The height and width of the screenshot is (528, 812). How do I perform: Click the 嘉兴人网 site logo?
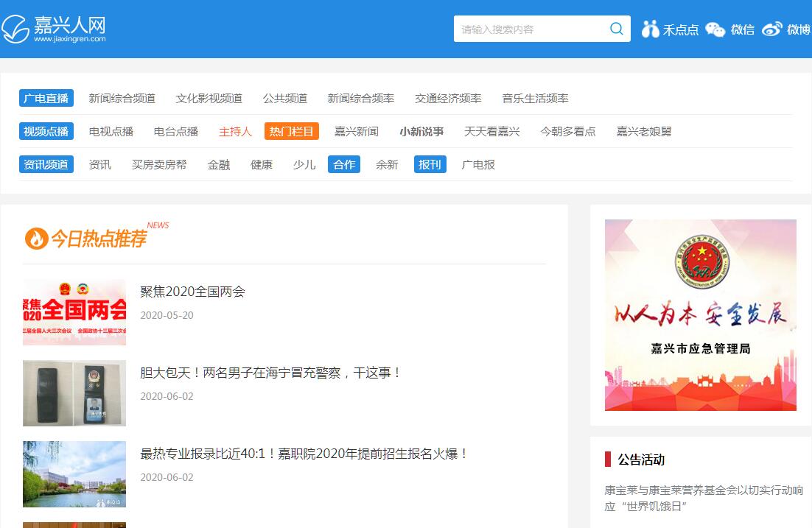54,29
